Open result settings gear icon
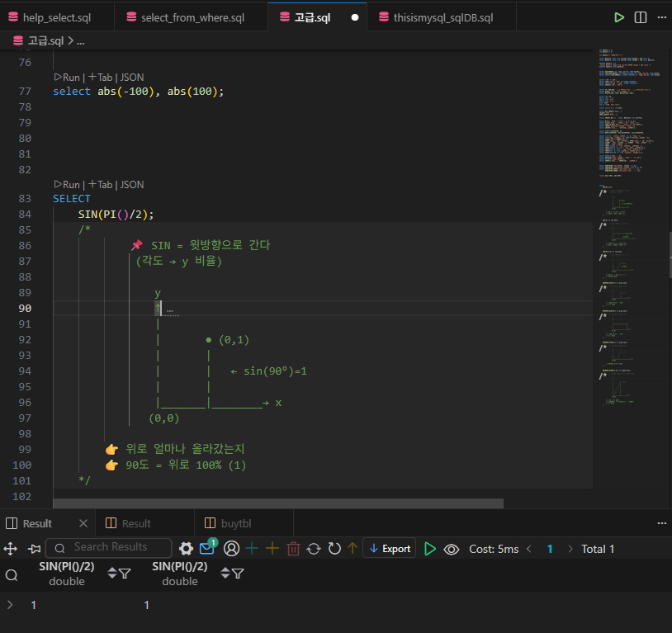Screen dimensions: 672x633 click(186, 549)
